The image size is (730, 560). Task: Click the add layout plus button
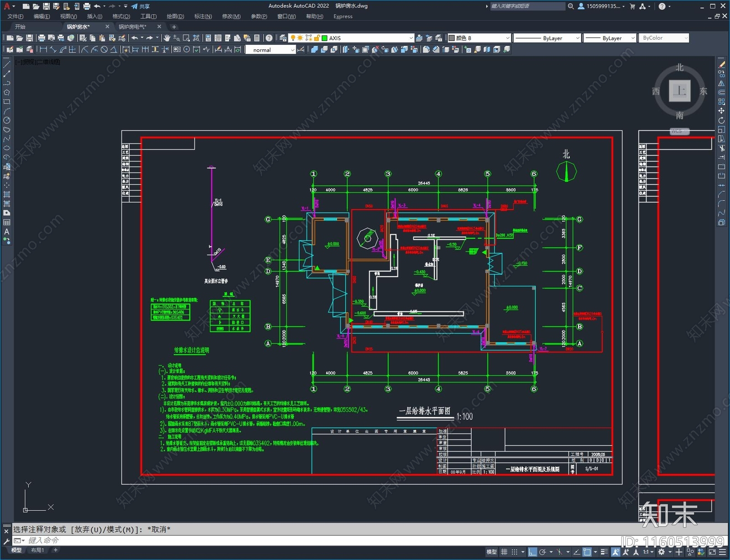56,550
